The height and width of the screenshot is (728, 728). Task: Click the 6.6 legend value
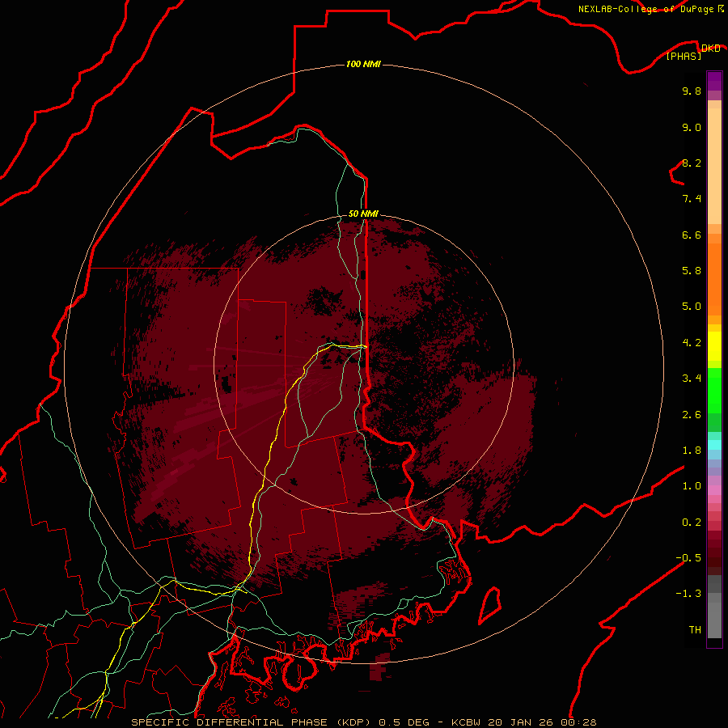[692, 235]
